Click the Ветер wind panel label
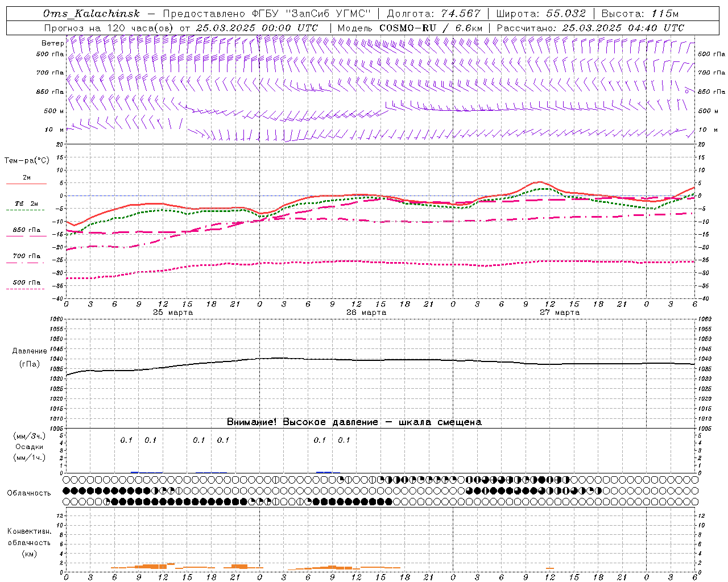Viewport: 728px width, 582px height. [52, 43]
